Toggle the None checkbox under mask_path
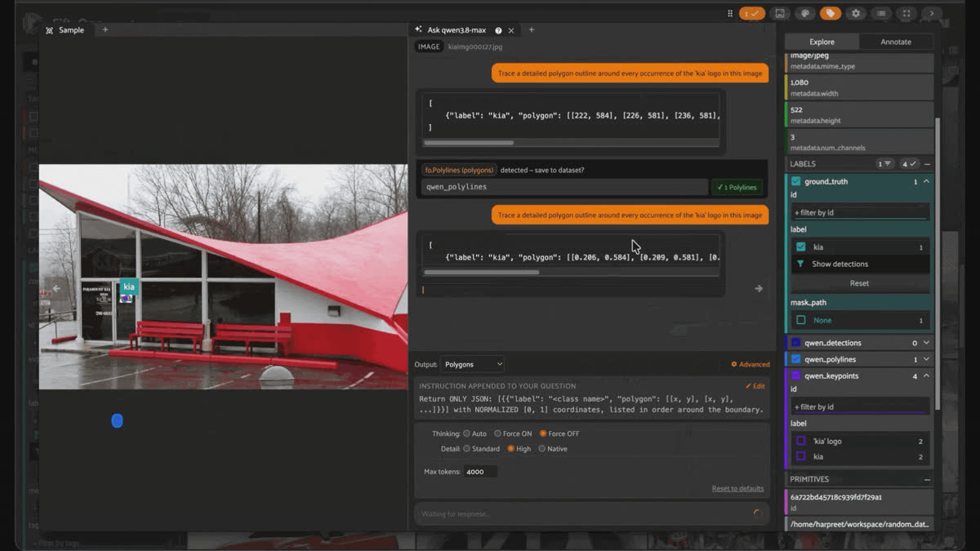 [x=801, y=320]
